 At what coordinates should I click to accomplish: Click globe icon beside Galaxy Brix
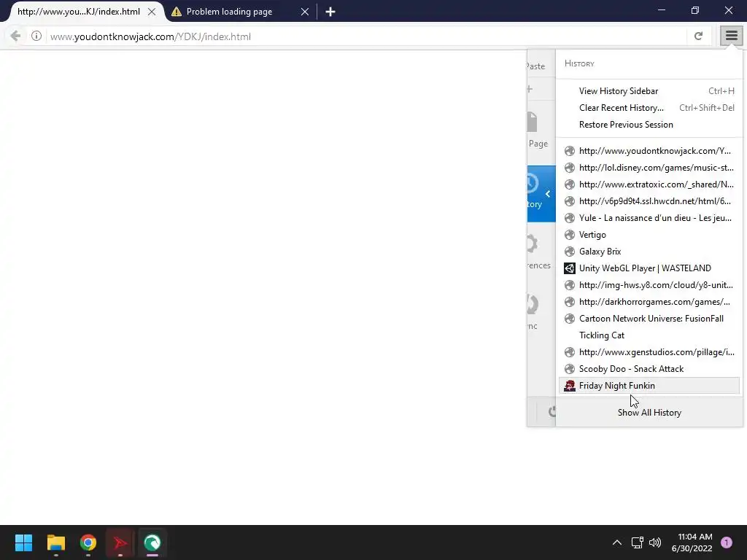coord(569,252)
